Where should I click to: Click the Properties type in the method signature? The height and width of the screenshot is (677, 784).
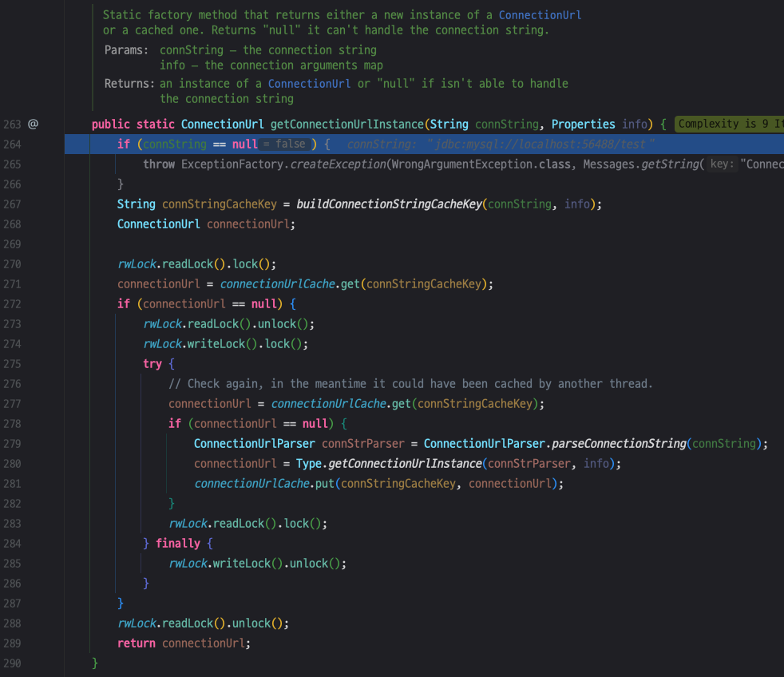coord(583,124)
